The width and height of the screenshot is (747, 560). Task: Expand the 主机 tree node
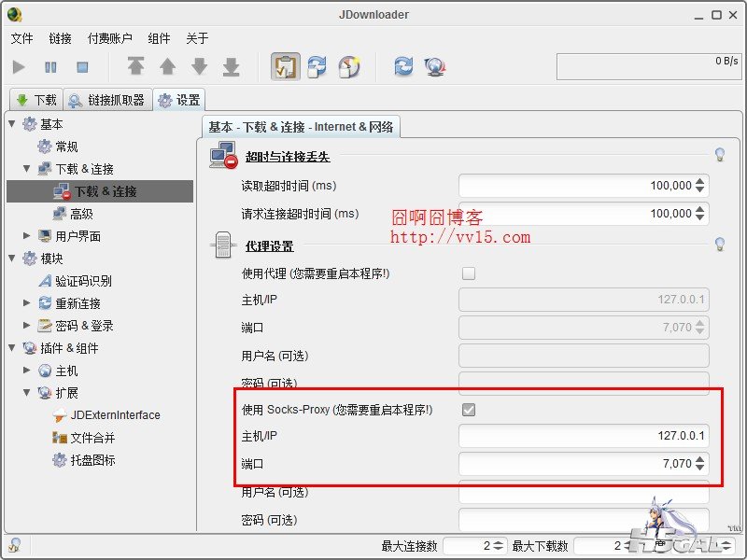27,370
